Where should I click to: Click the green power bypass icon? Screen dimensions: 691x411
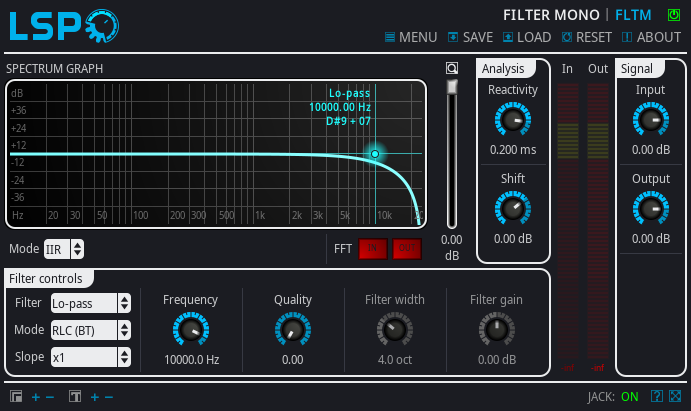[x=673, y=14]
